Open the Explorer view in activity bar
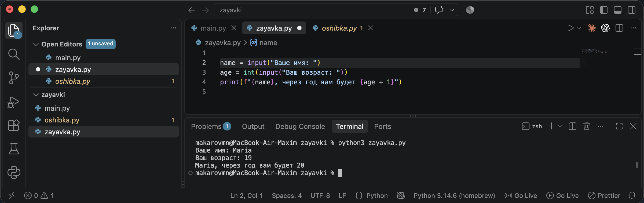 click(x=14, y=30)
